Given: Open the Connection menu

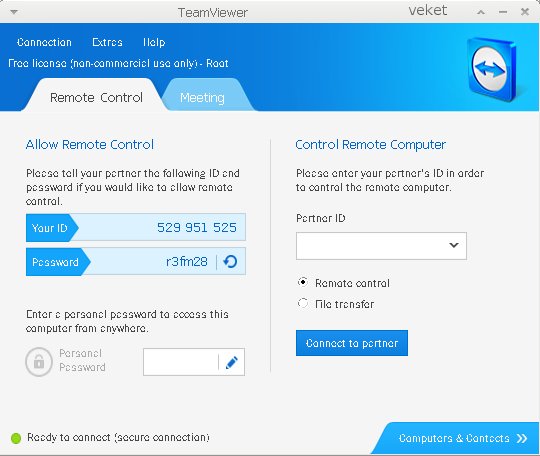Looking at the screenshot, I should [44, 42].
